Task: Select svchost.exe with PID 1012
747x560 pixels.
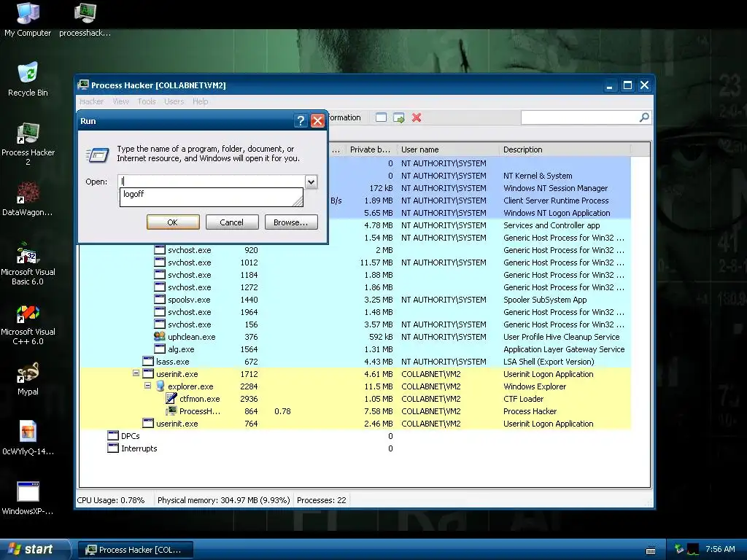Action: (x=355, y=262)
